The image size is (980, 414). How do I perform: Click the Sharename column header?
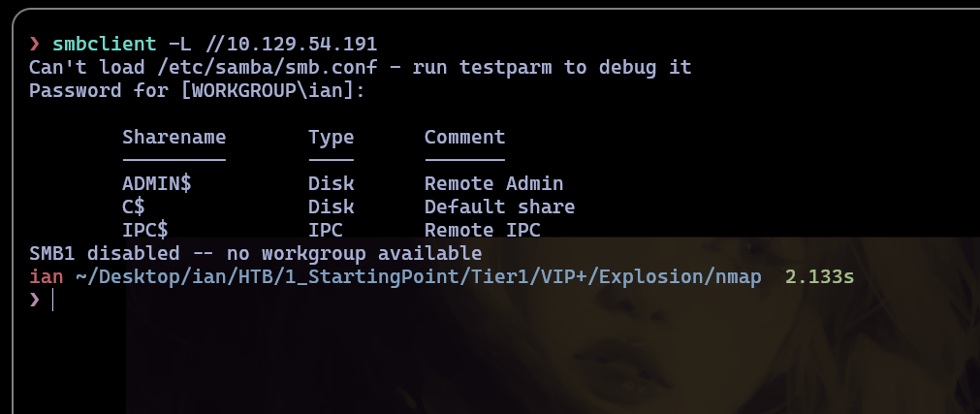click(174, 137)
